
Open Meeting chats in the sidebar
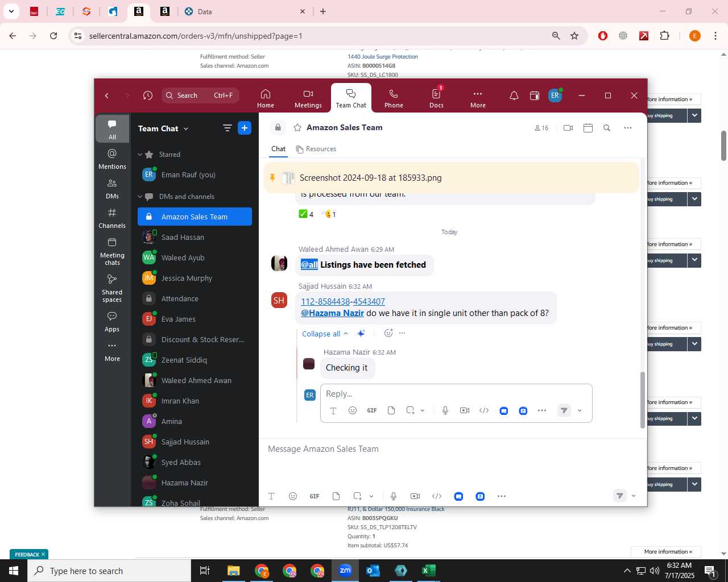coord(112,251)
